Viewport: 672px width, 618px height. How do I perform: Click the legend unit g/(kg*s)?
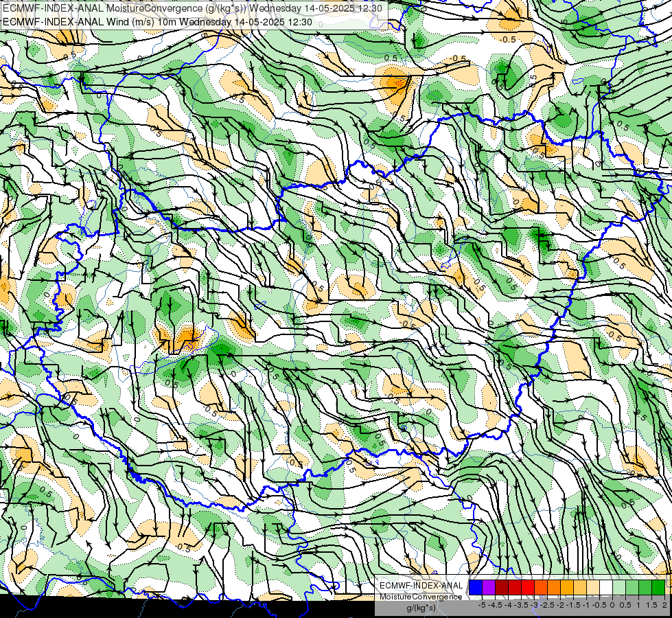point(421,608)
